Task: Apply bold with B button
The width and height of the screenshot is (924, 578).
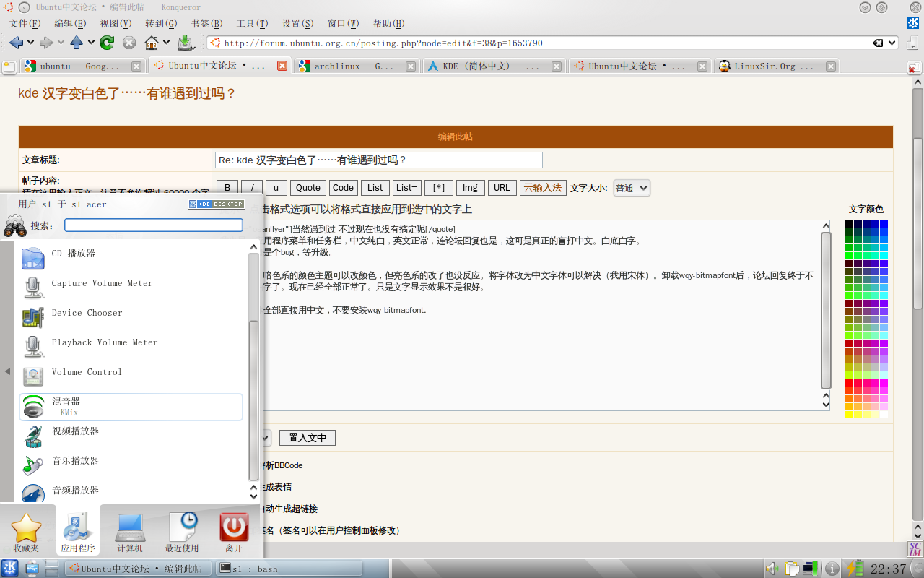Action: pyautogui.click(x=227, y=188)
